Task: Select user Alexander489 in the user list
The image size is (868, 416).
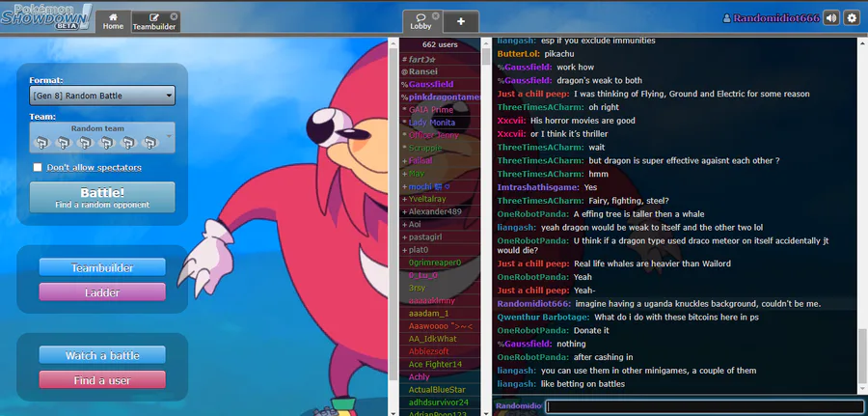Action: pos(440,211)
